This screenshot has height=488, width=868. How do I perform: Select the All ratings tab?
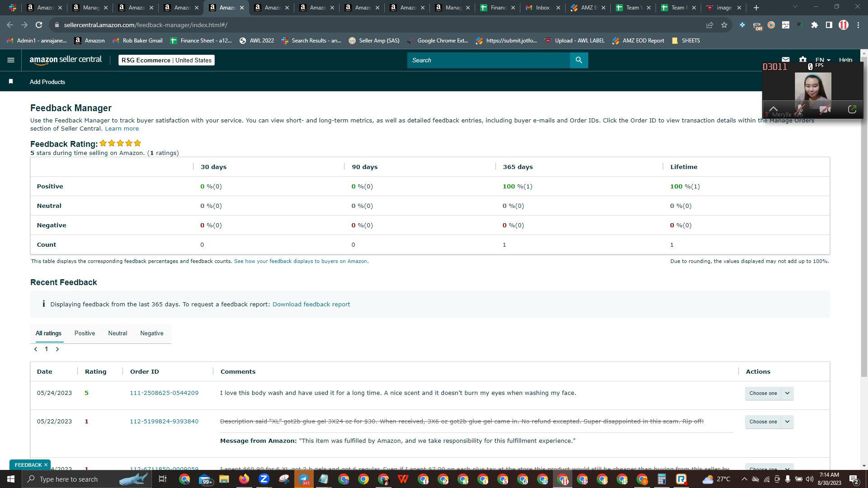(x=48, y=333)
